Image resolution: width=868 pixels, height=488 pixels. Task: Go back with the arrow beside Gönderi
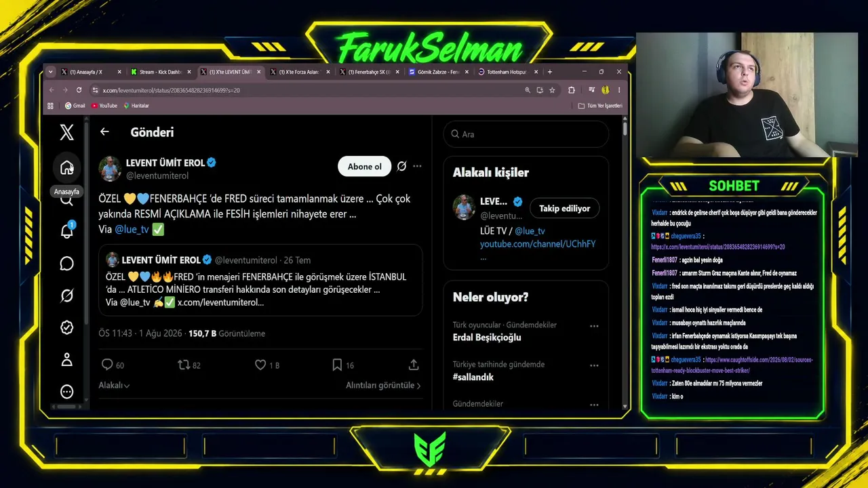click(x=104, y=132)
